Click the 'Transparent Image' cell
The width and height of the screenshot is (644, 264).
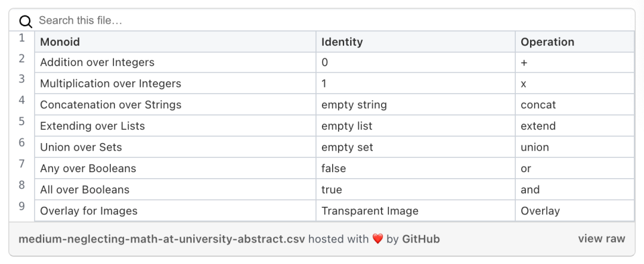tap(370, 211)
